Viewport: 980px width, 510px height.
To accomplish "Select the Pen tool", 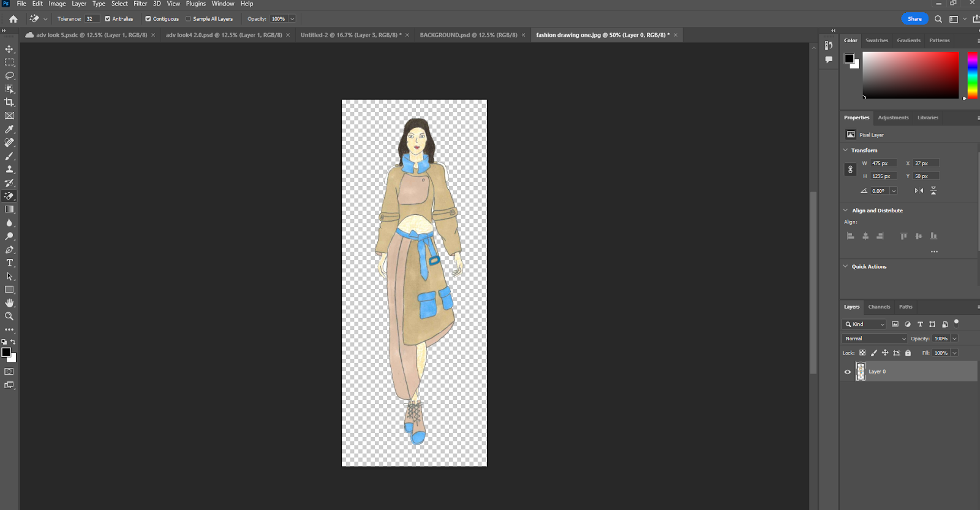I will [x=9, y=250].
